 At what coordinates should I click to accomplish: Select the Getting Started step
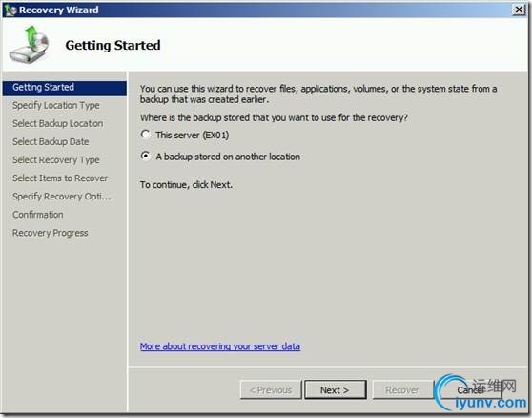click(x=65, y=88)
